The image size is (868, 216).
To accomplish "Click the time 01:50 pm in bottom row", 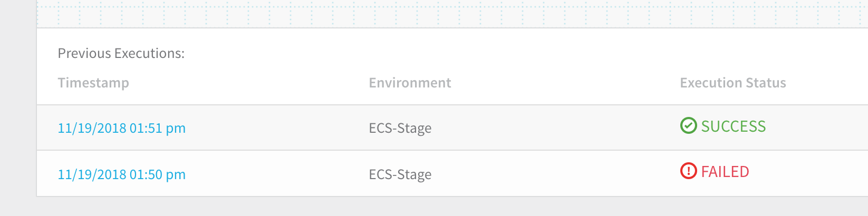I will coord(158,174).
